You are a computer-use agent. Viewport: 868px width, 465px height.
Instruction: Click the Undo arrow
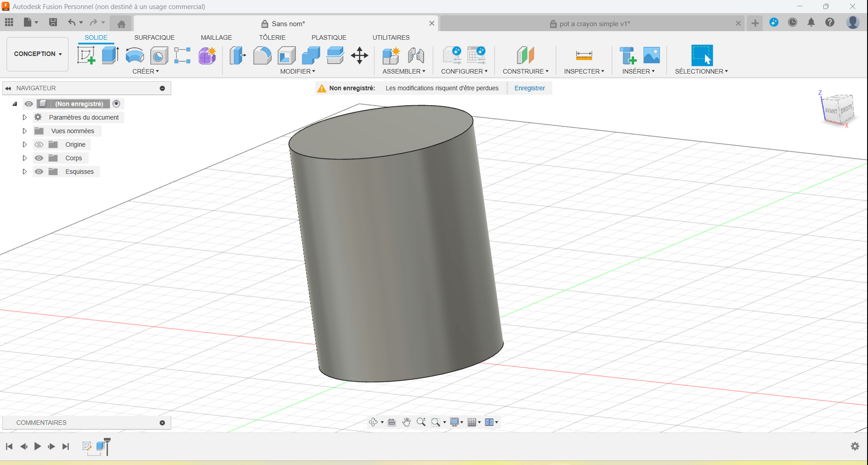click(x=71, y=22)
